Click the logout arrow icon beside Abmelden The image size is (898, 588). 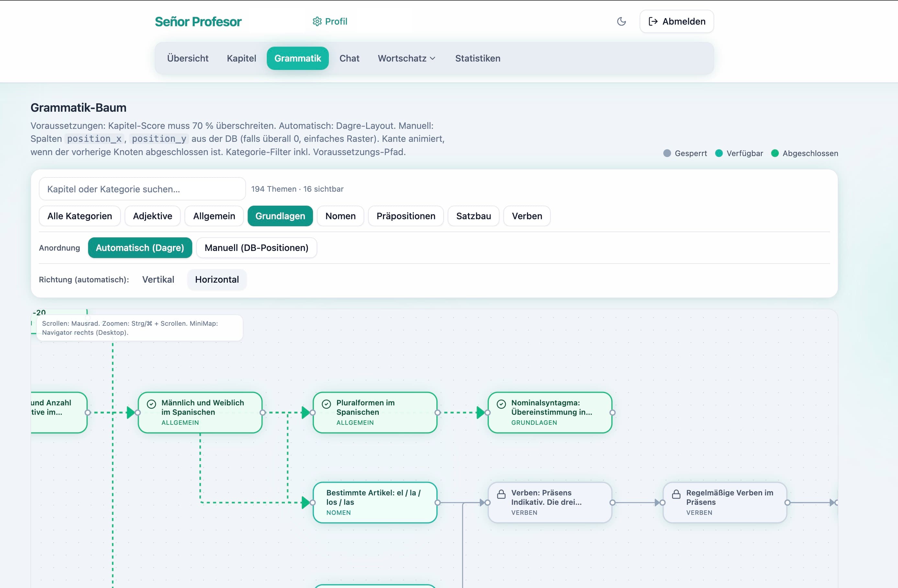653,21
